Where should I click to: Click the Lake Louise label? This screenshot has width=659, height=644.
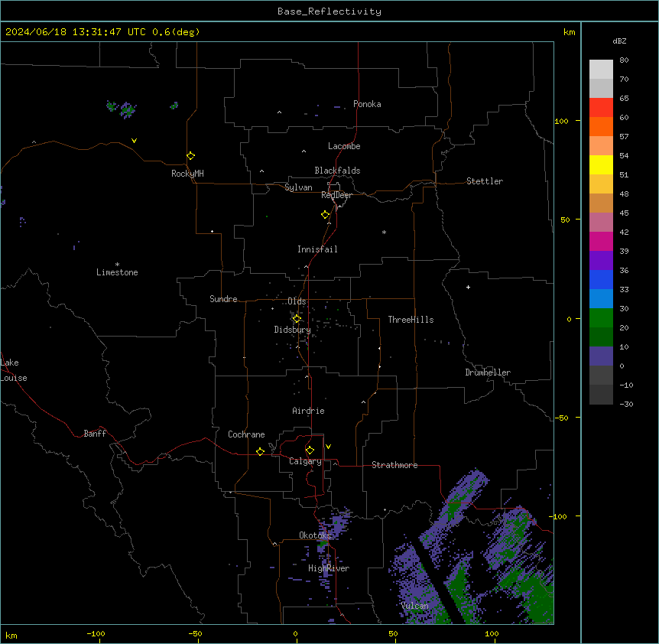click(14, 370)
